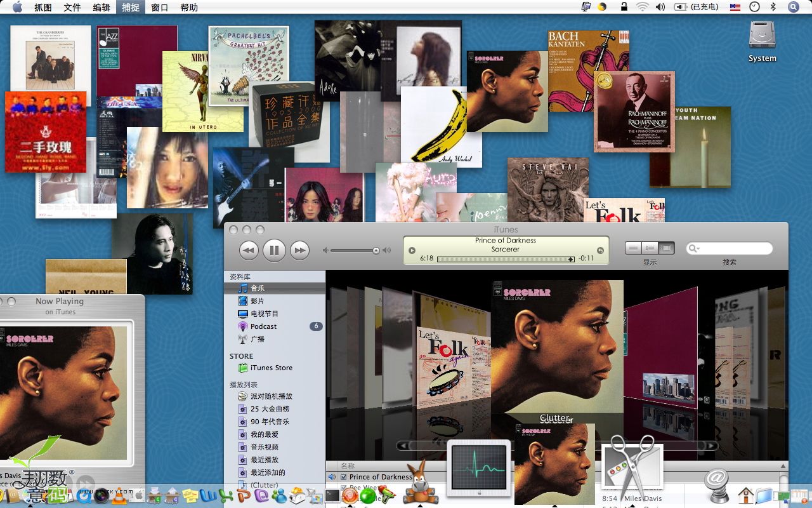Viewport: 812px width, 508px height.
Task: Open the 90 年代音乐 playlist
Action: click(x=275, y=422)
